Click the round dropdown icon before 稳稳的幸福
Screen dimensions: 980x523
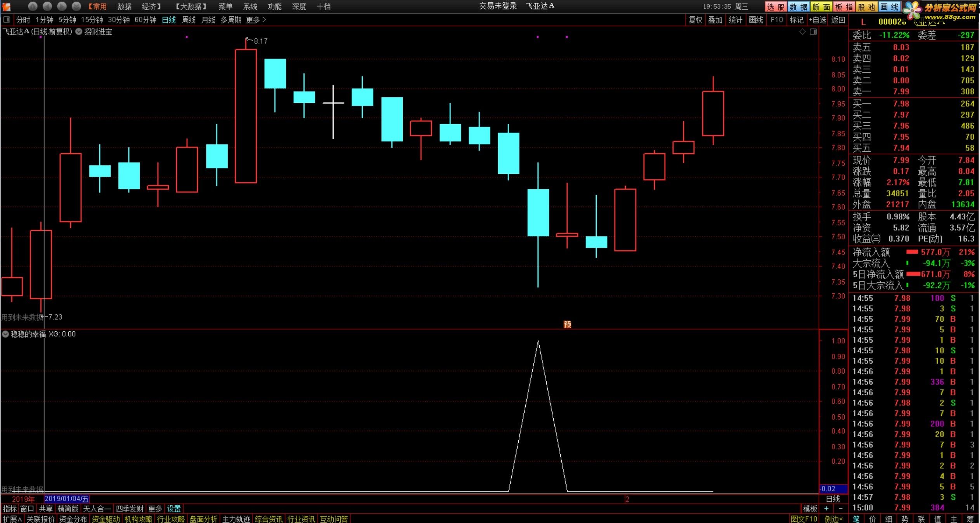tap(5, 334)
